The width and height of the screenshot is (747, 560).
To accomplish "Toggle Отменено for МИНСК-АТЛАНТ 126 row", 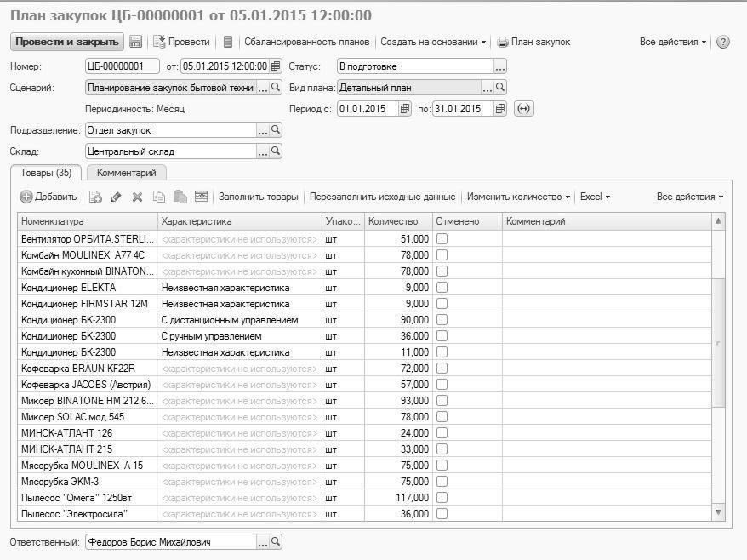I will (x=442, y=432).
